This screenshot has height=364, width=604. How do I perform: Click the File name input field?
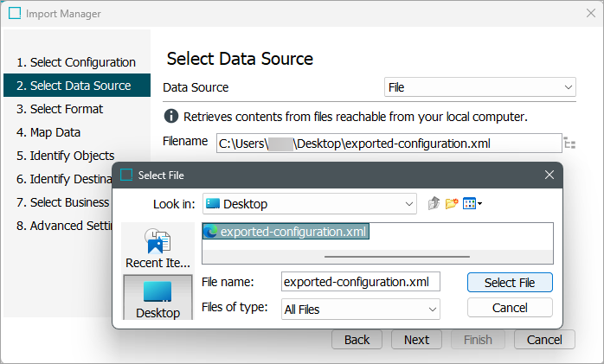(361, 282)
